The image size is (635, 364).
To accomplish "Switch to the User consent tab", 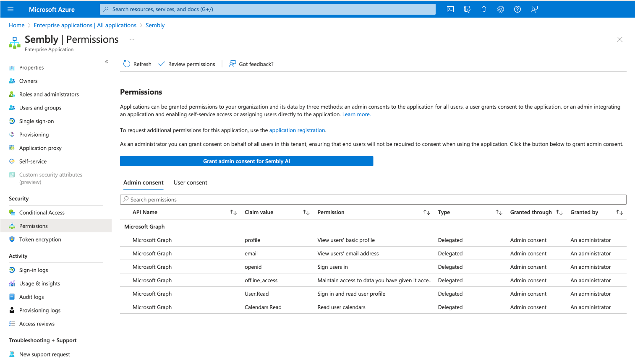I will [190, 183].
